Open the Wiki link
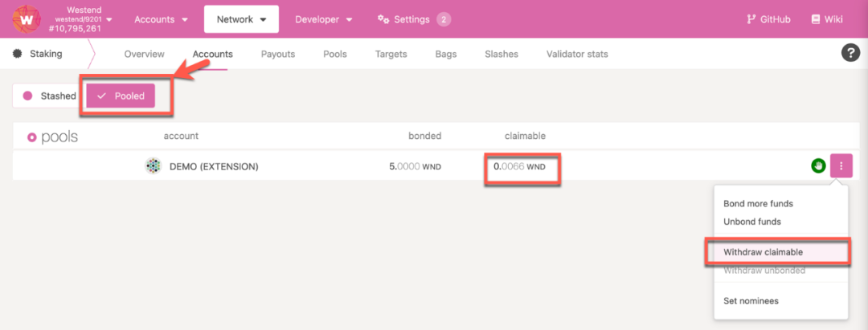The width and height of the screenshot is (868, 330). tap(827, 19)
